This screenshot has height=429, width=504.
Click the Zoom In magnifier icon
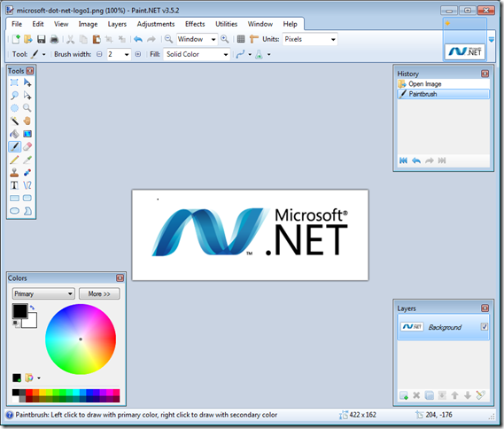(225, 39)
